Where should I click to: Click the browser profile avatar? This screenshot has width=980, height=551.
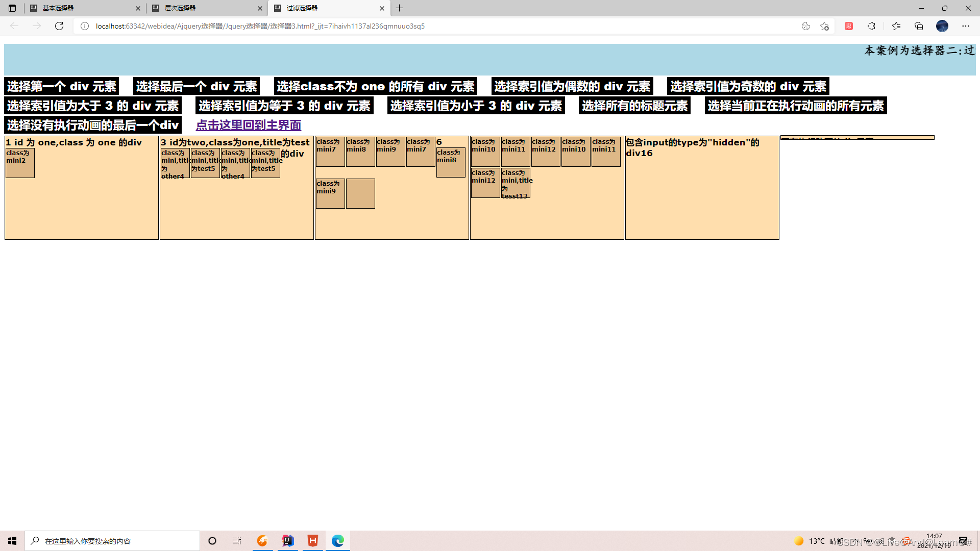(942, 26)
